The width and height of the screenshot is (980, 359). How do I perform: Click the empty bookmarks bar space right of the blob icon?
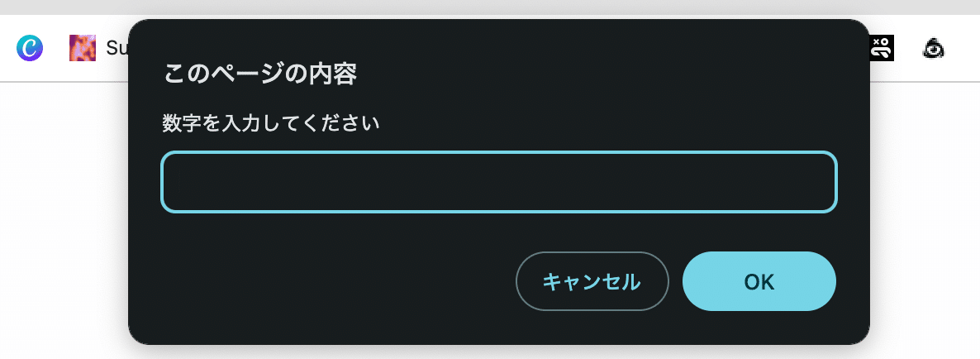tap(963, 48)
